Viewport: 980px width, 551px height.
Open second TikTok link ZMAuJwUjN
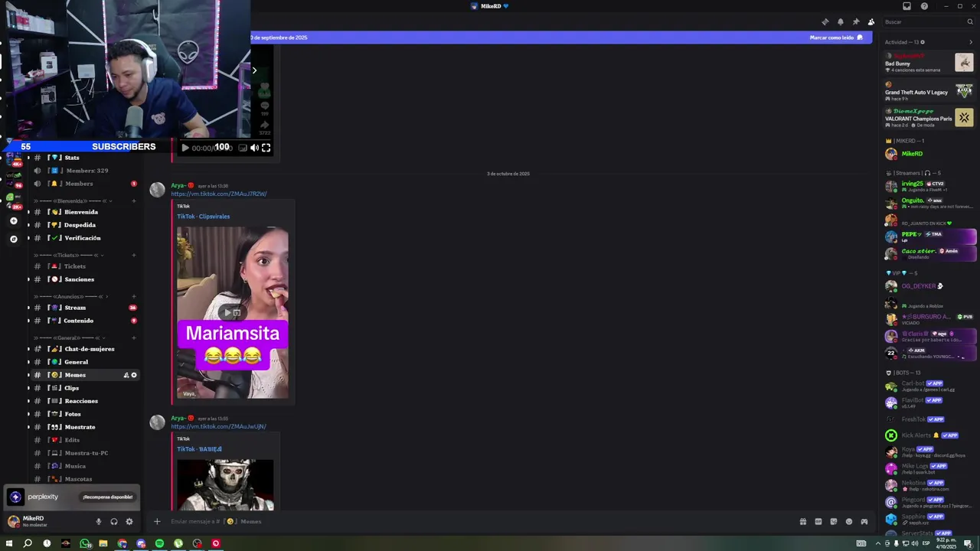(218, 426)
